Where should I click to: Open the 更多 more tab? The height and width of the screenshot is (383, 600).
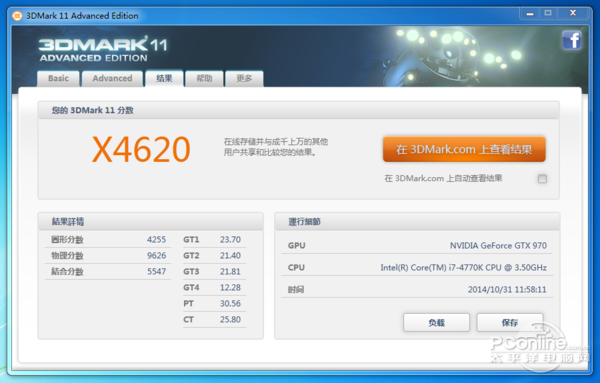coord(244,78)
